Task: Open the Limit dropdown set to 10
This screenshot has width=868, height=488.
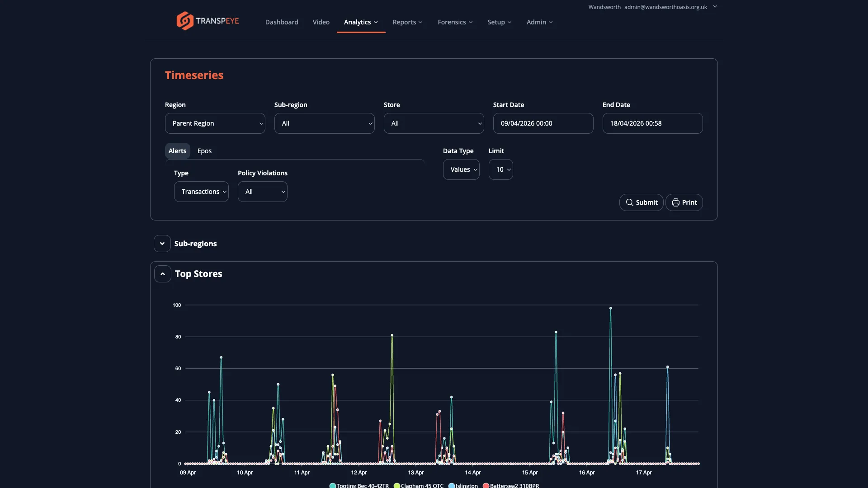Action: coord(500,169)
